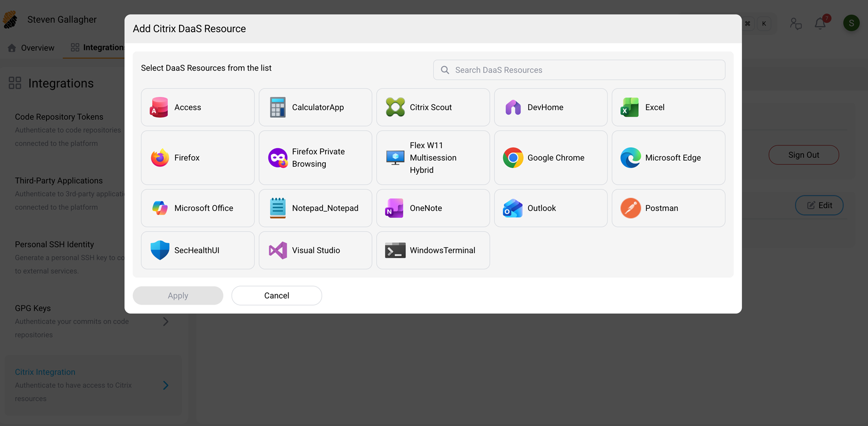Expand the Citrix Integration chevron

(x=166, y=385)
